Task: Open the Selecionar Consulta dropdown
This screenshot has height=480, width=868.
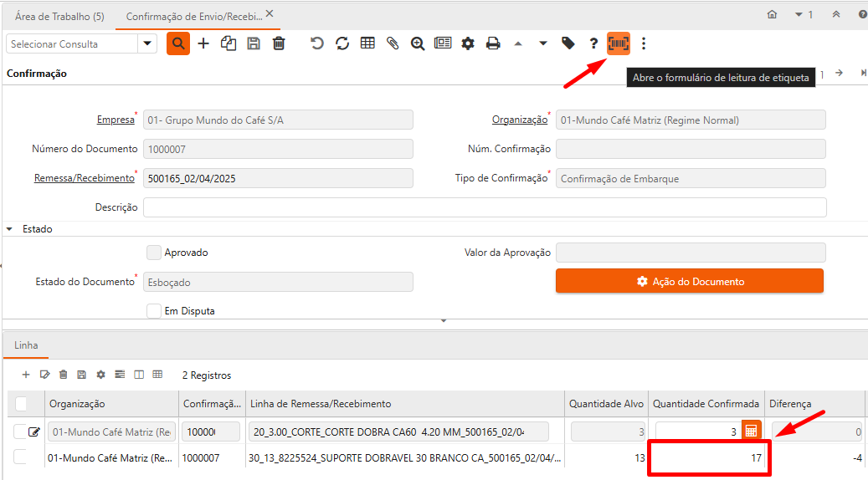Action: pos(148,43)
